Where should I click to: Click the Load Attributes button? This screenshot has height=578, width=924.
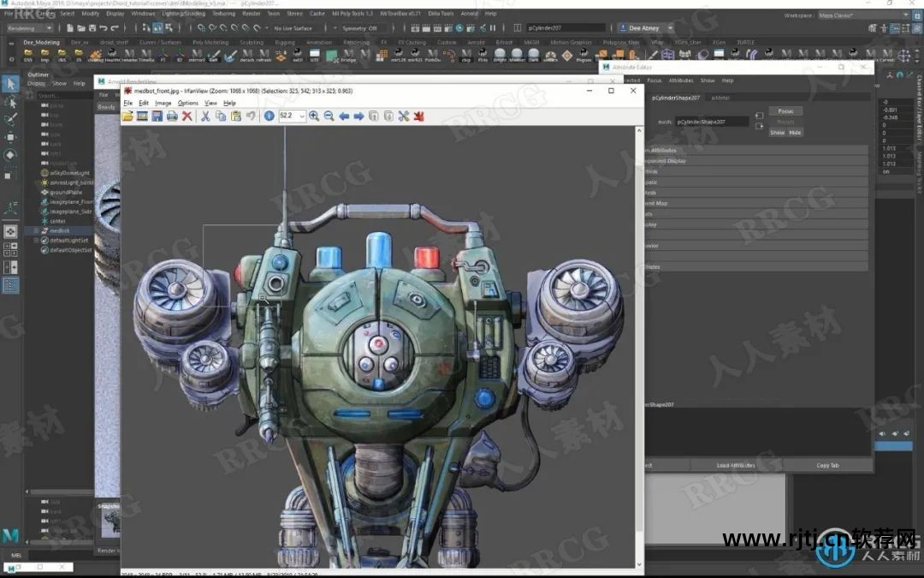(735, 465)
